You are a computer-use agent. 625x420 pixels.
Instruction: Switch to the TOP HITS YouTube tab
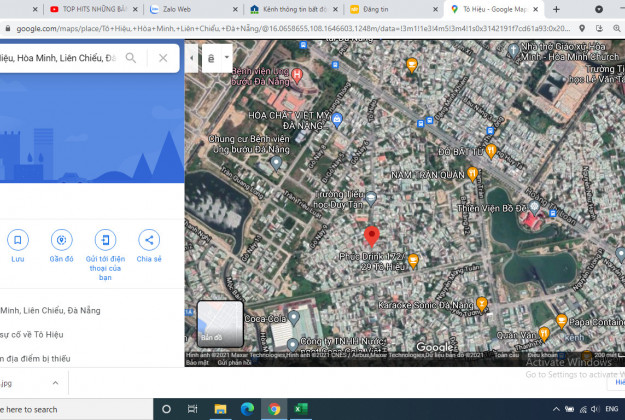click(x=94, y=9)
